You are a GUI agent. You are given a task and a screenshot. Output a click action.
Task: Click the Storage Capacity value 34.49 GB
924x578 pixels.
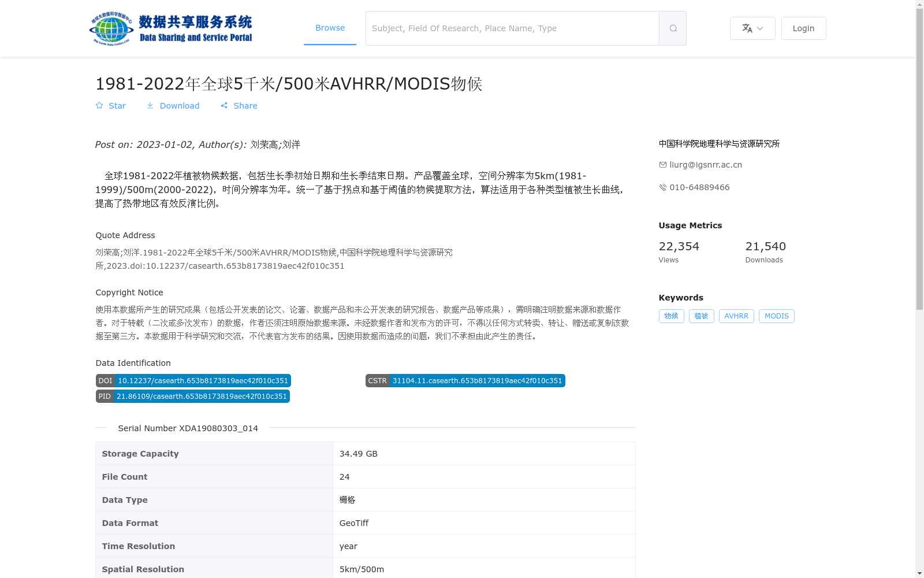click(359, 454)
